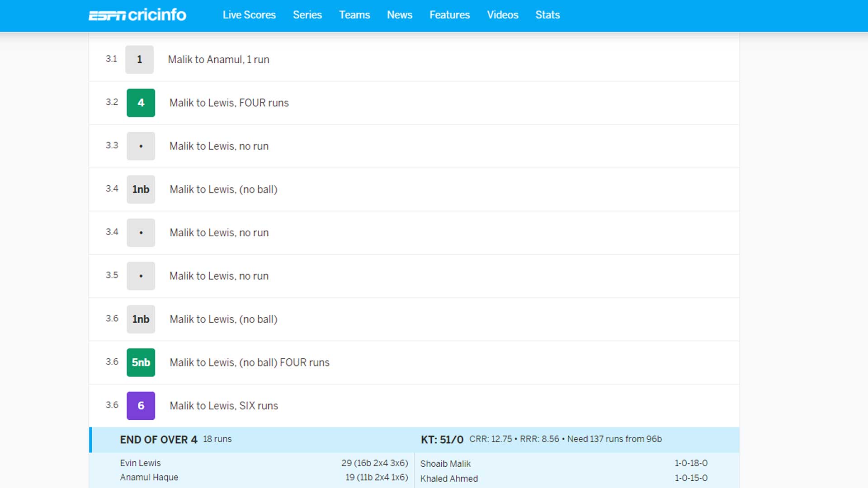Screen dimensions: 868x488
Task: Click 'Need 137 runs from 96b' text
Action: click(x=614, y=439)
